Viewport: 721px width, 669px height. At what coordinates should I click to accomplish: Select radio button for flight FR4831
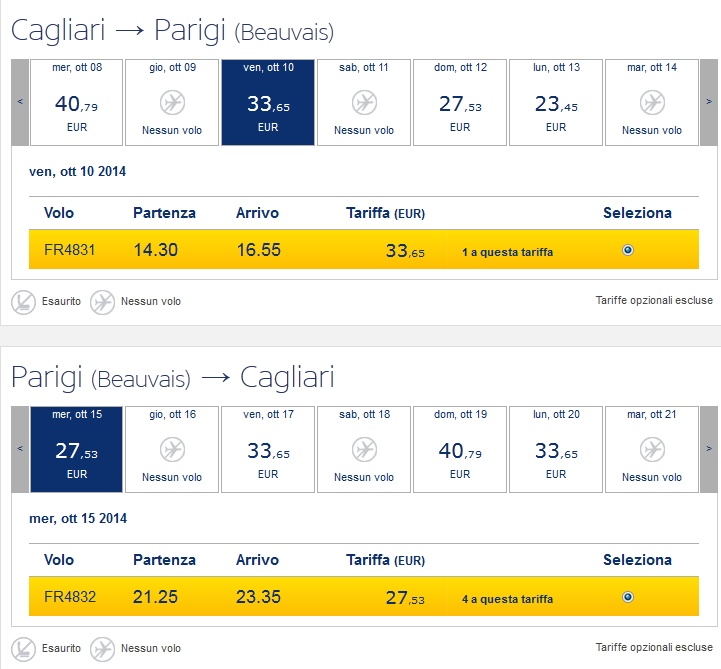pyautogui.click(x=627, y=250)
